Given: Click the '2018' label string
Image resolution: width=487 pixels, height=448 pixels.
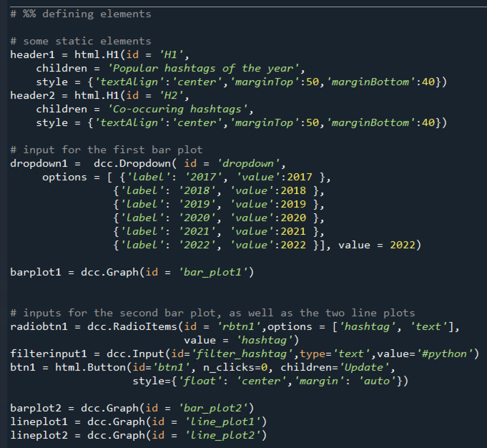Looking at the screenshot, I should 197,190.
